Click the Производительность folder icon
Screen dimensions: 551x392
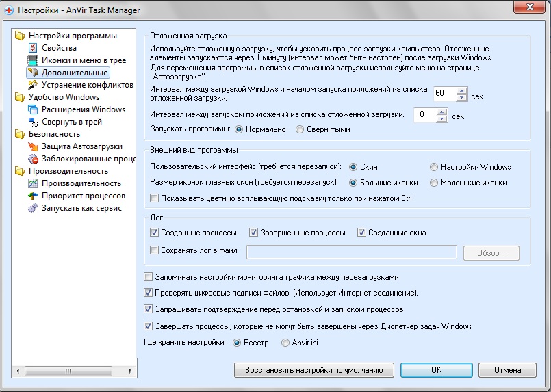[x=20, y=171]
